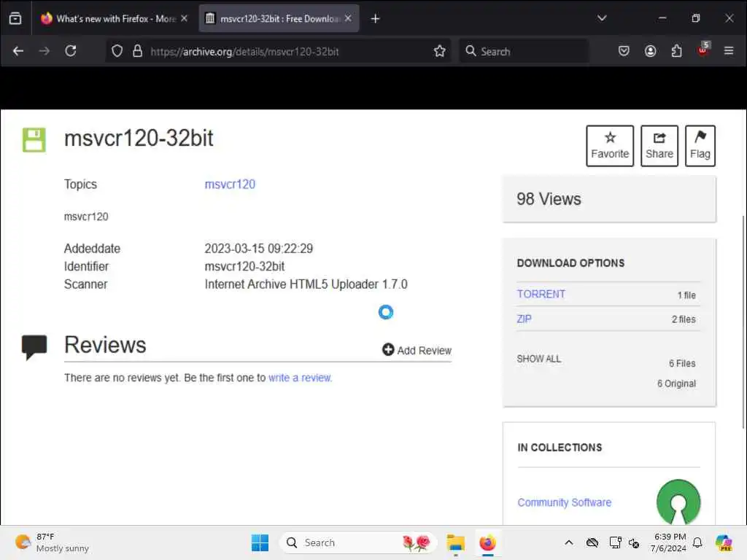
Task: Click the 98 Views statistic
Action: point(549,199)
